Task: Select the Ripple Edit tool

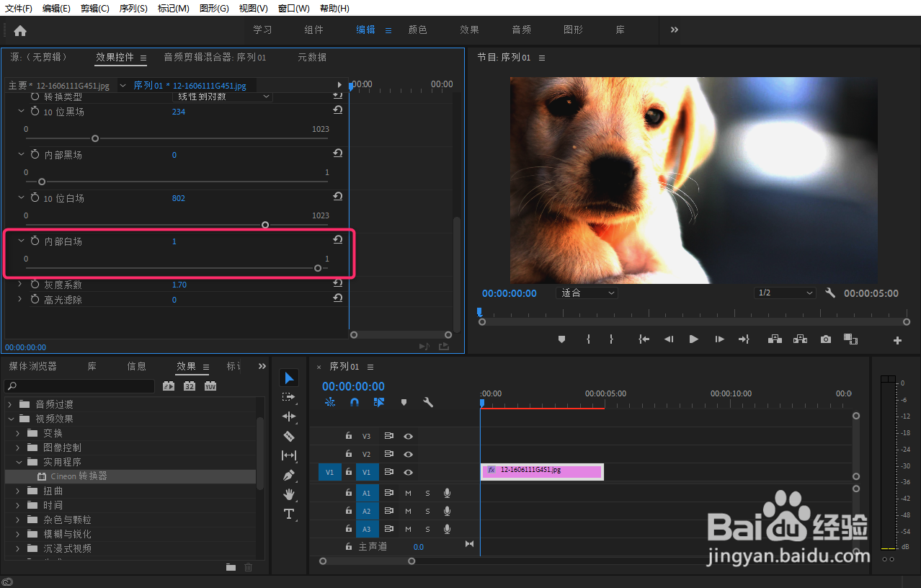Action: (289, 416)
